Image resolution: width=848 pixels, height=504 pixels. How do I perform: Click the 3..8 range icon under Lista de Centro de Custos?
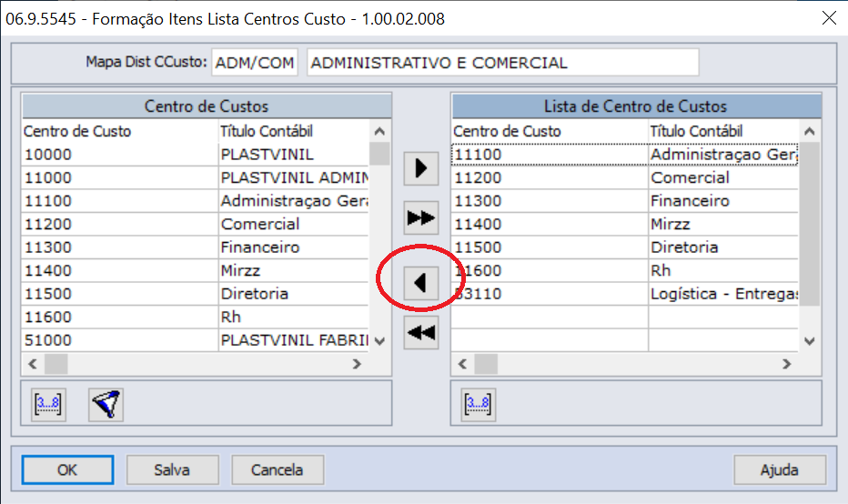[x=478, y=405]
